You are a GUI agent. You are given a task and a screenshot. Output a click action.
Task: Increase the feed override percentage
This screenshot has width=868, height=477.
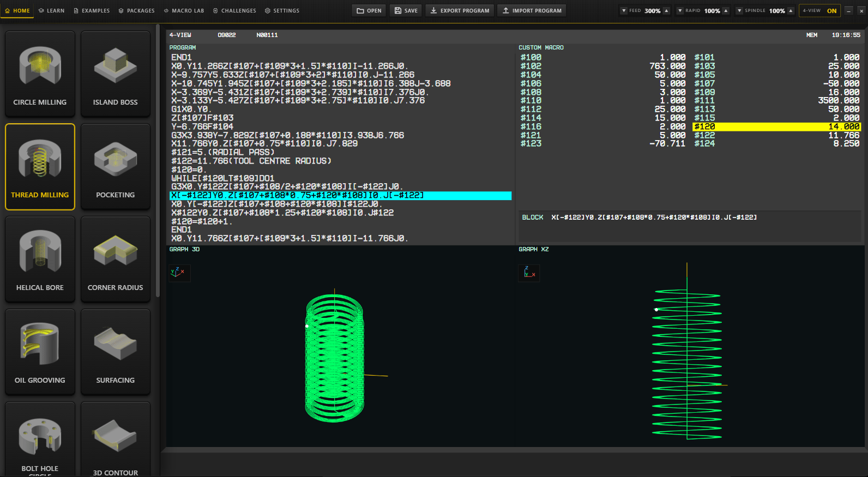[x=666, y=10]
